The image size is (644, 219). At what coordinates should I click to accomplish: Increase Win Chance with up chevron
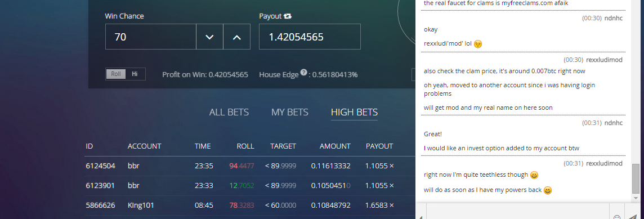pyautogui.click(x=236, y=37)
